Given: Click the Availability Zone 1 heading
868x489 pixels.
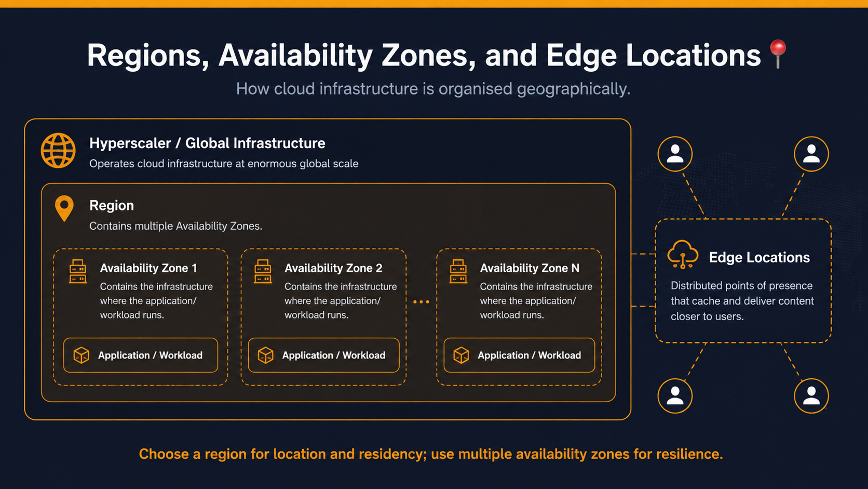Looking at the screenshot, I should point(148,268).
